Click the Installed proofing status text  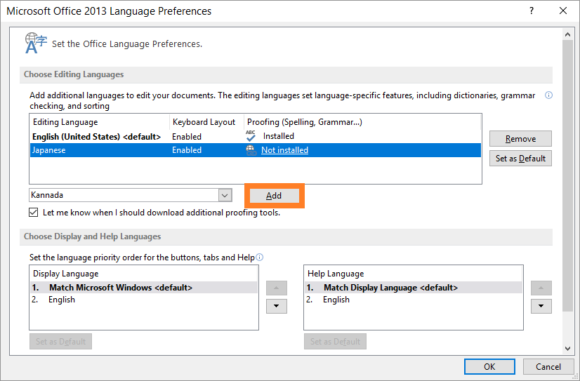(279, 136)
